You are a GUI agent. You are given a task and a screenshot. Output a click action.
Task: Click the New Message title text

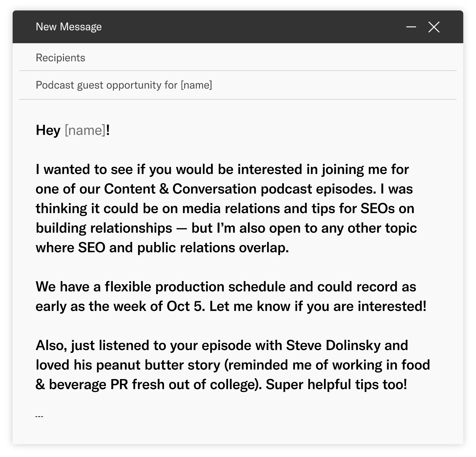click(x=69, y=27)
